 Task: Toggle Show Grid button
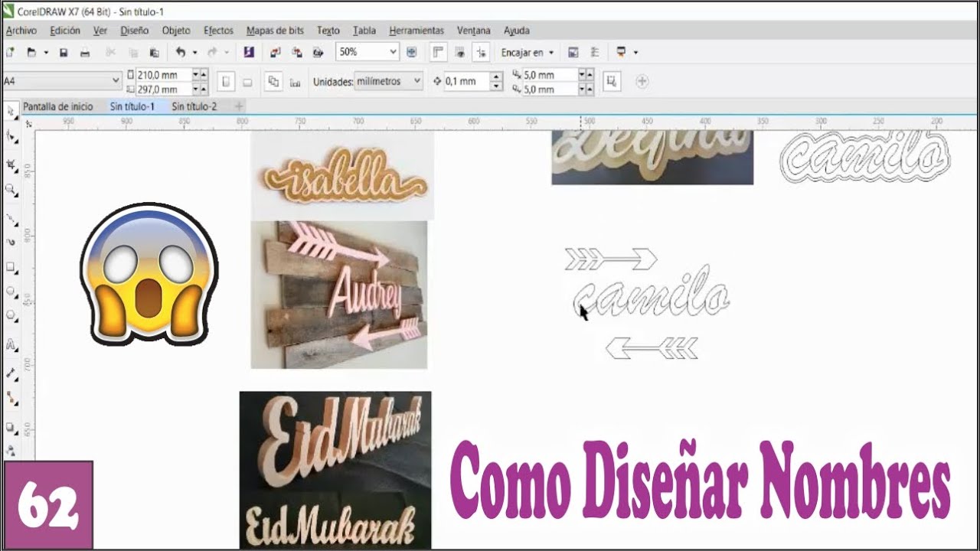click(x=460, y=52)
